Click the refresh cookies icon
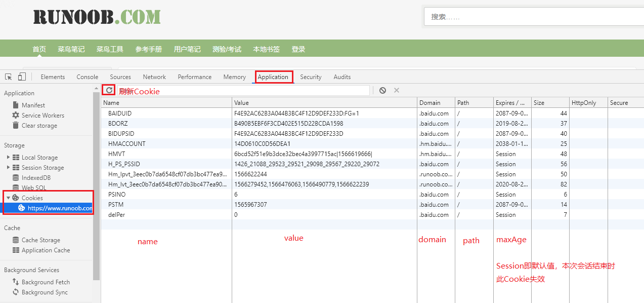 [x=109, y=90]
